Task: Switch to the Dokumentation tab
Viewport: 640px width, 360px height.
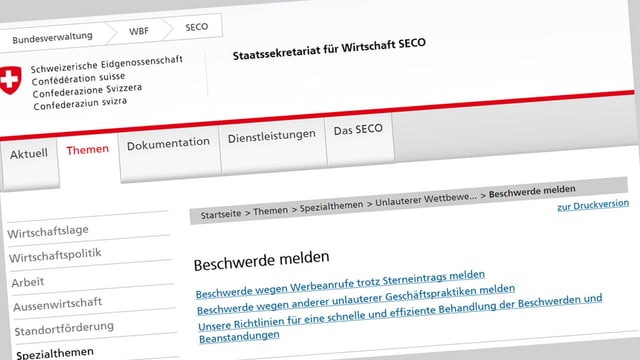Action: (168, 143)
